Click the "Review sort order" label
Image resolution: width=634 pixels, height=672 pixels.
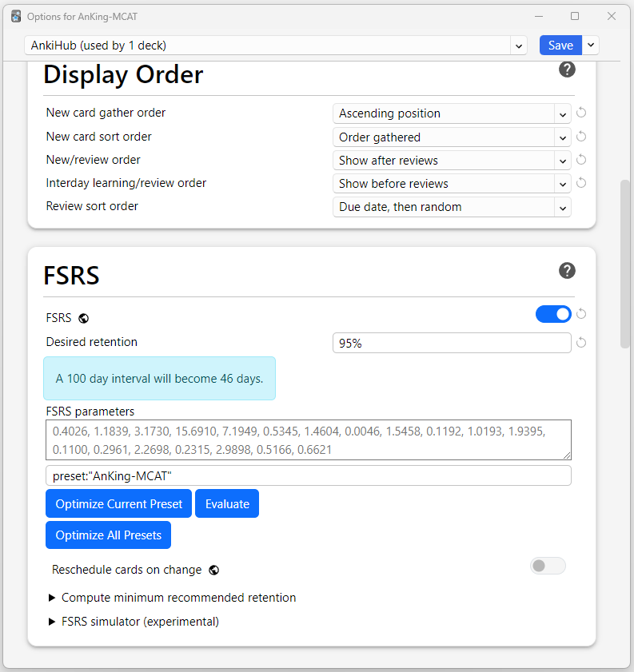click(92, 206)
